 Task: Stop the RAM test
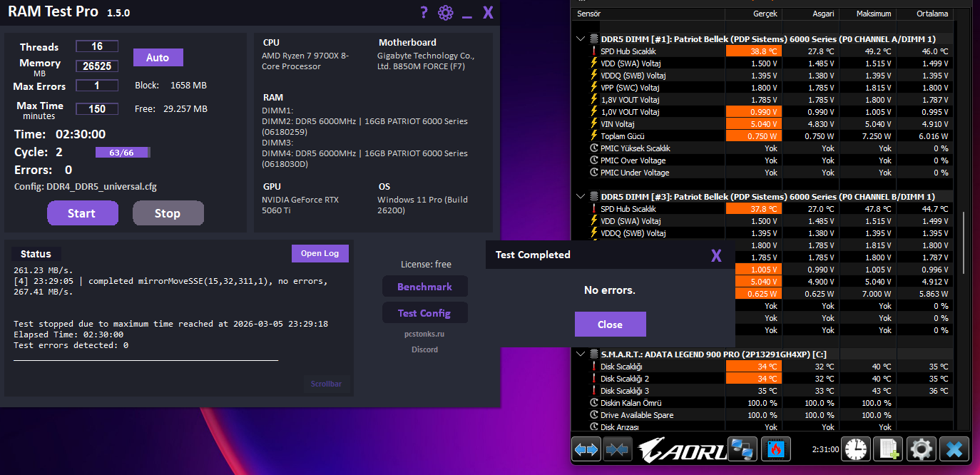168,213
